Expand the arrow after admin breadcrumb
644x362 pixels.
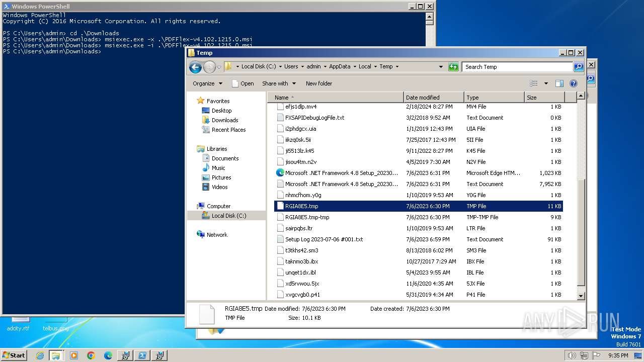click(x=325, y=66)
